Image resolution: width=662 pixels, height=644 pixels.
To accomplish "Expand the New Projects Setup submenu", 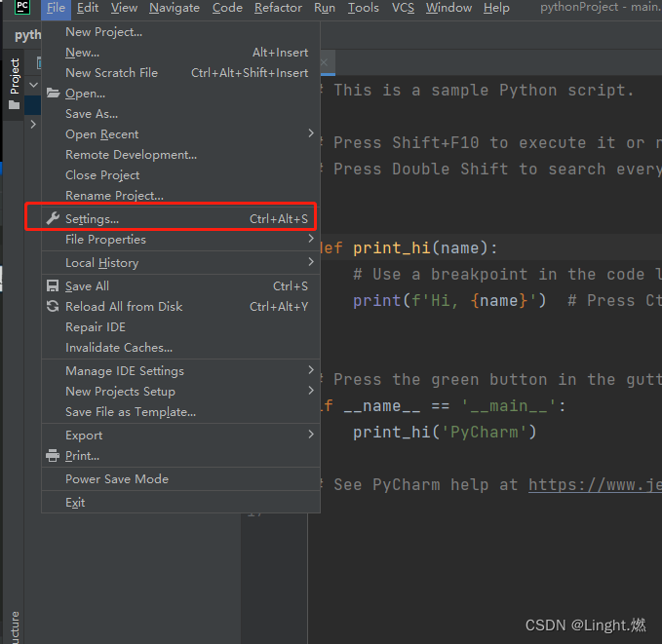I will (180, 392).
